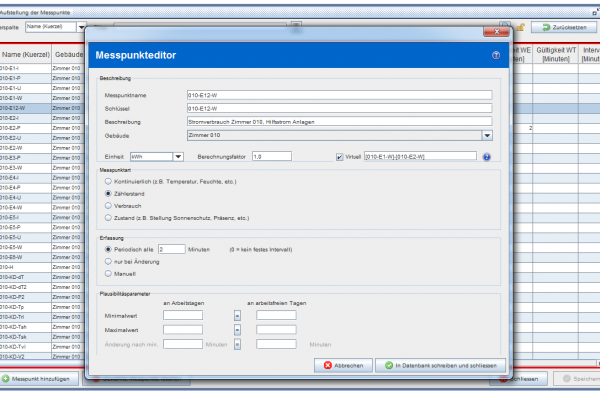Select Kontinuierlich measurement type
Screen dimensions: 600x400
(x=108, y=181)
